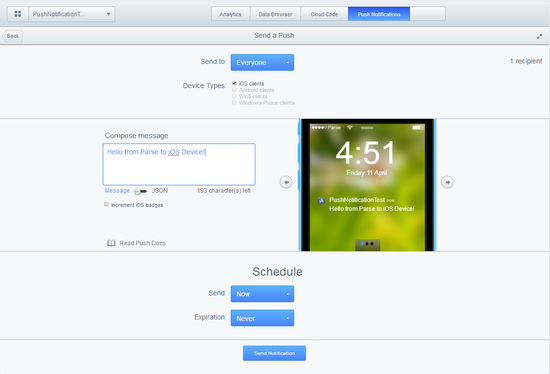Viewport: 550px width, 374px height.
Task: Go back using the Back button
Action: point(12,36)
